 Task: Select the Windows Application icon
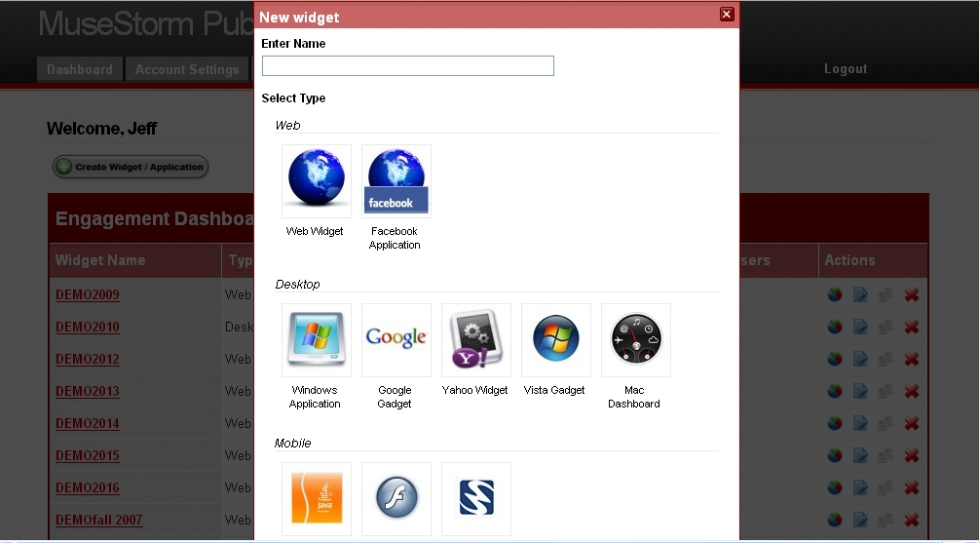tap(317, 340)
